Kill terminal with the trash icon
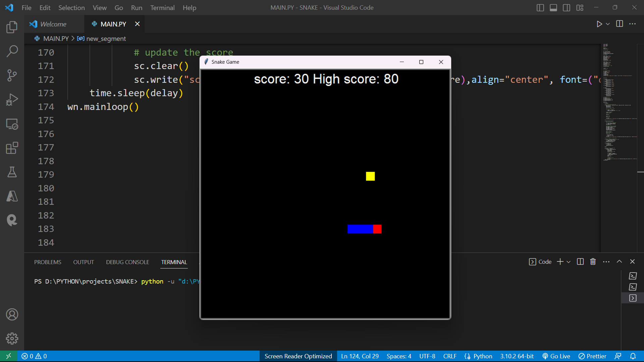This screenshot has width=644, height=362. click(x=593, y=262)
